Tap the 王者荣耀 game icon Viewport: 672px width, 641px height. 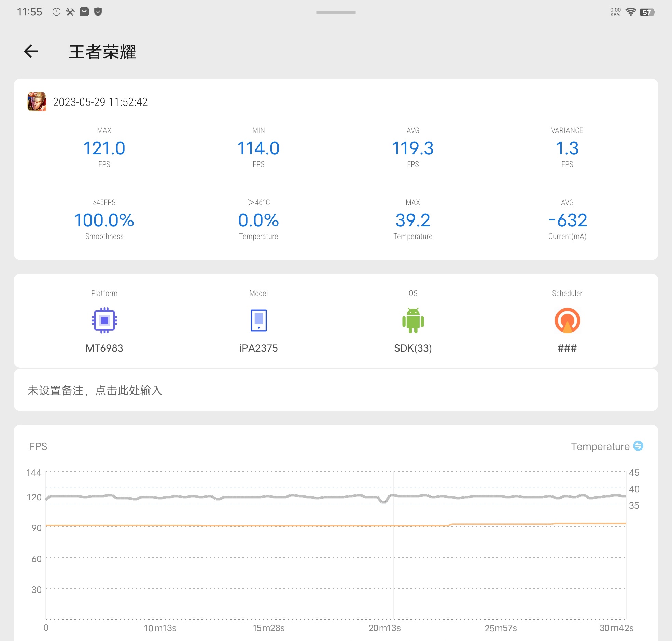[37, 101]
